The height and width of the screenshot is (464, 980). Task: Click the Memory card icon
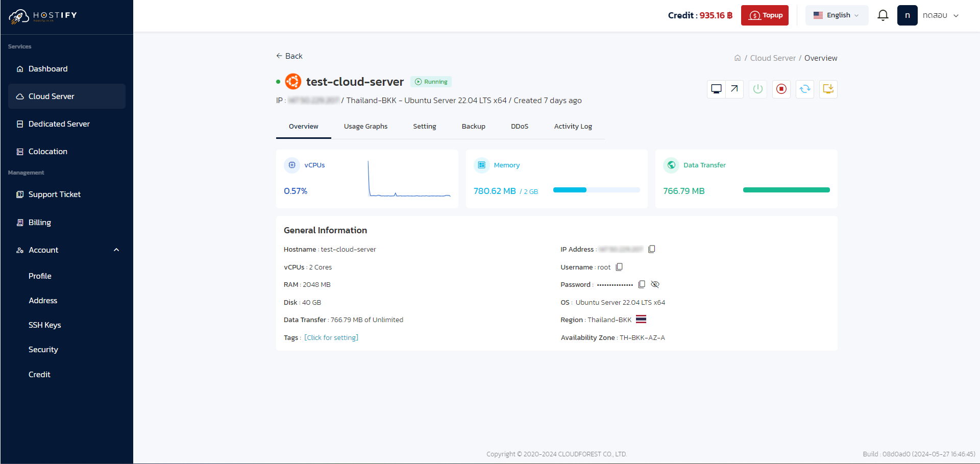point(481,165)
